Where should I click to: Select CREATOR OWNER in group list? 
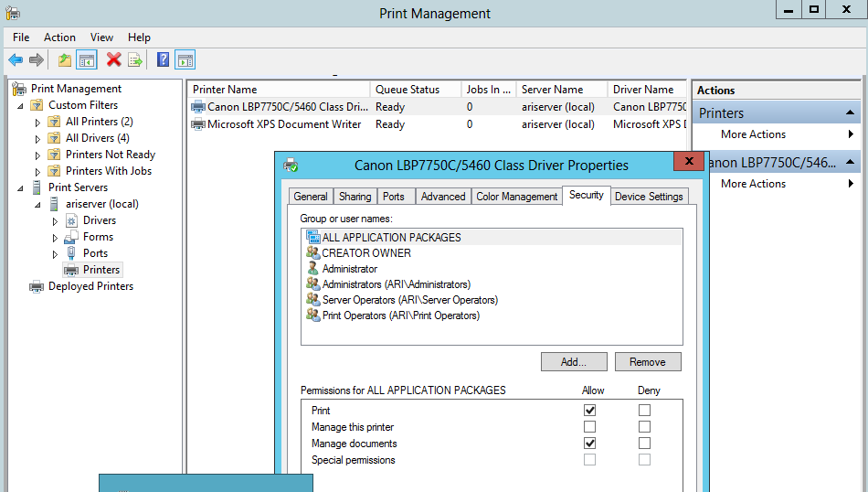[366, 252]
